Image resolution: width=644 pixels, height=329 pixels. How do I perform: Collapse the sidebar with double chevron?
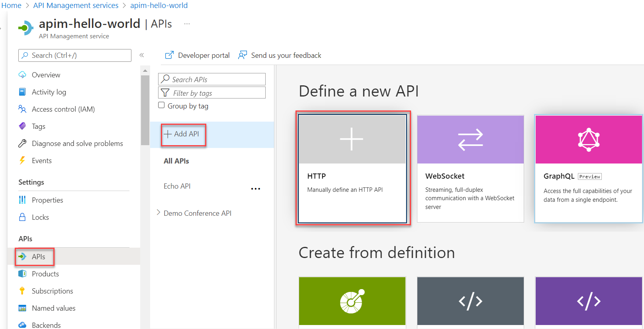coord(141,55)
